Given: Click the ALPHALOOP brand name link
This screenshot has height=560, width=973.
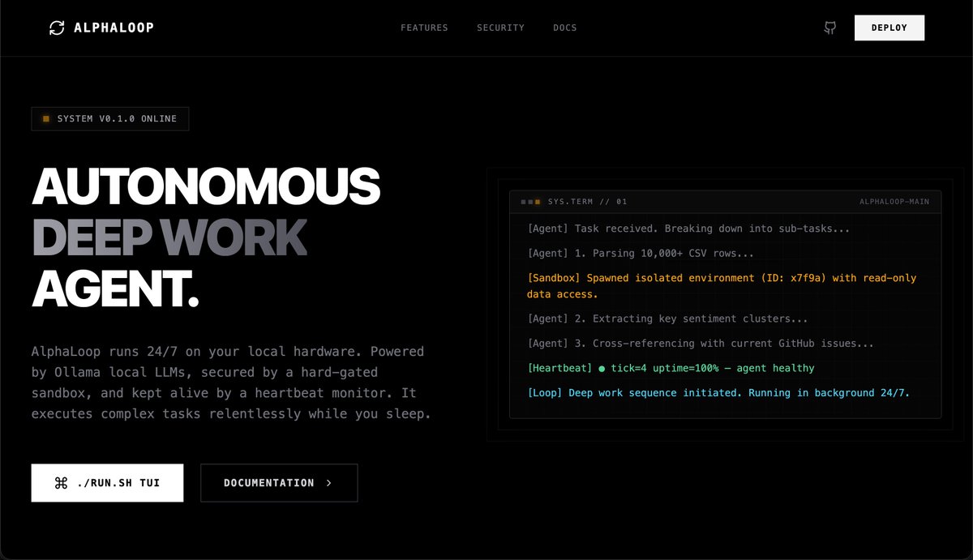Looking at the screenshot, I should (x=114, y=28).
